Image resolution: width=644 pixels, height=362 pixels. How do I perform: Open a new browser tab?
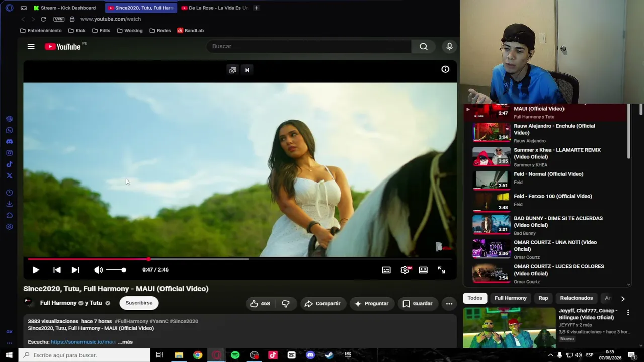(256, 8)
